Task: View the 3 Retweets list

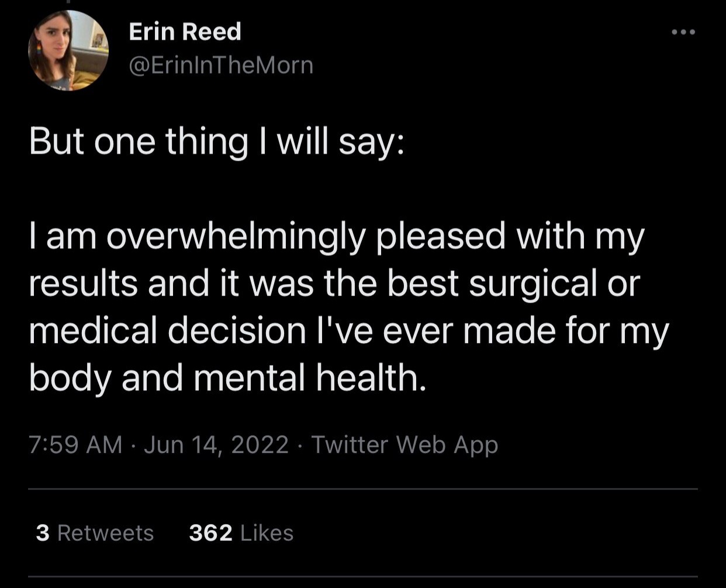Action: pyautogui.click(x=95, y=533)
